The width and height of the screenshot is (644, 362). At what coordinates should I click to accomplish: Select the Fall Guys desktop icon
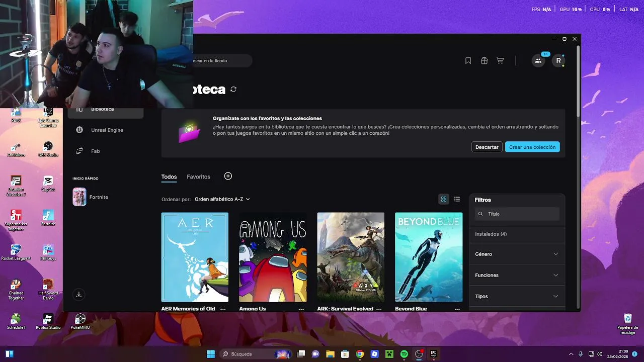pyautogui.click(x=48, y=252)
